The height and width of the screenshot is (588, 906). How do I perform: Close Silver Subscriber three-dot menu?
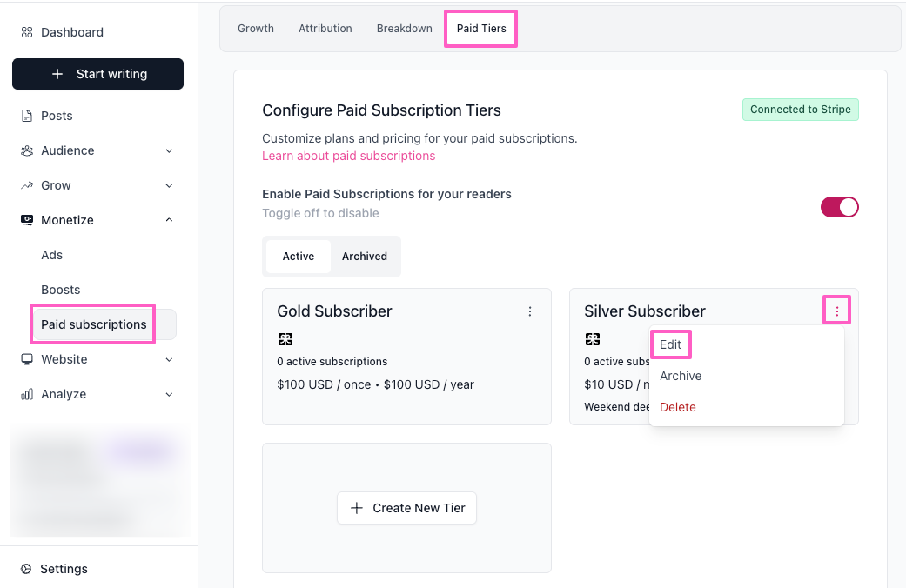(837, 311)
